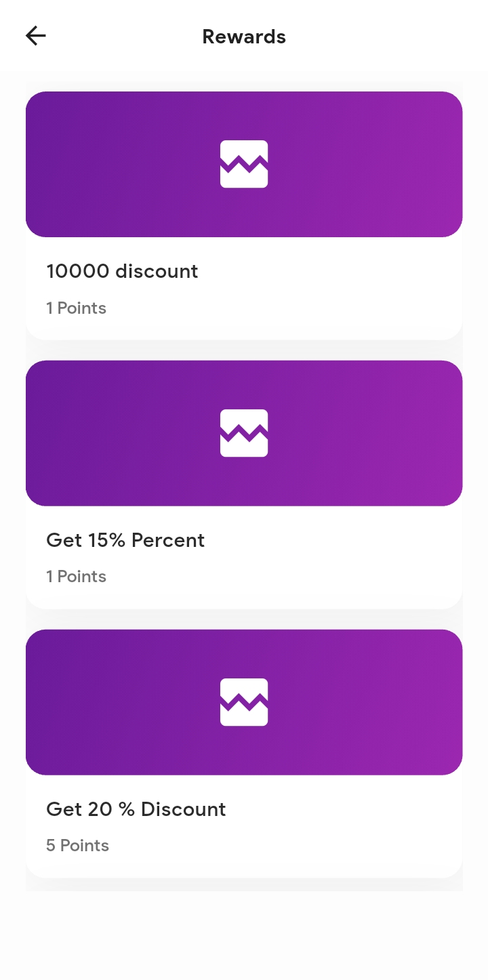Click the Rewards page title

coord(244,37)
